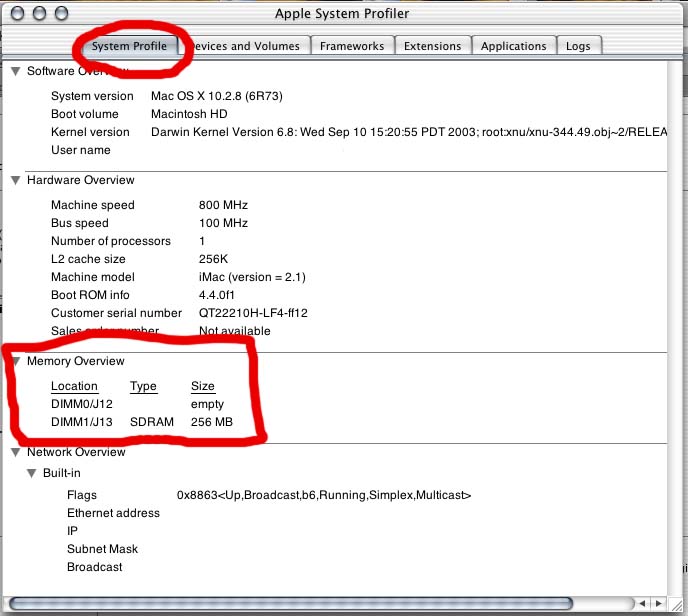Screen dimensions: 688x616
Task: Switch to the Extensions tab
Action: click(433, 46)
